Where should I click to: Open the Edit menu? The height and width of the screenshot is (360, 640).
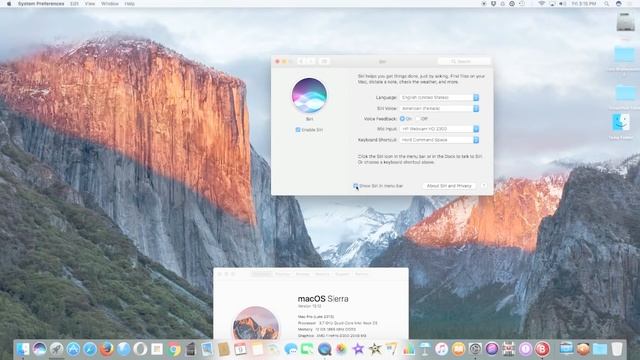[74, 4]
